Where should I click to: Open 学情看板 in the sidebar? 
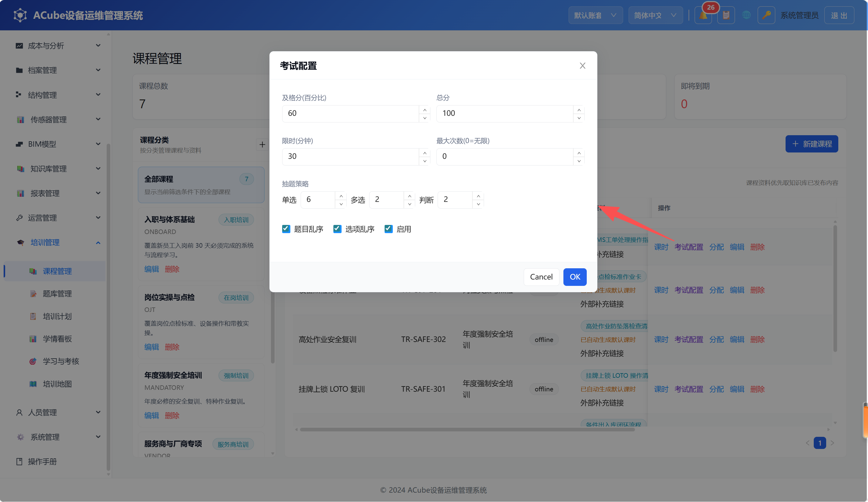57,339
